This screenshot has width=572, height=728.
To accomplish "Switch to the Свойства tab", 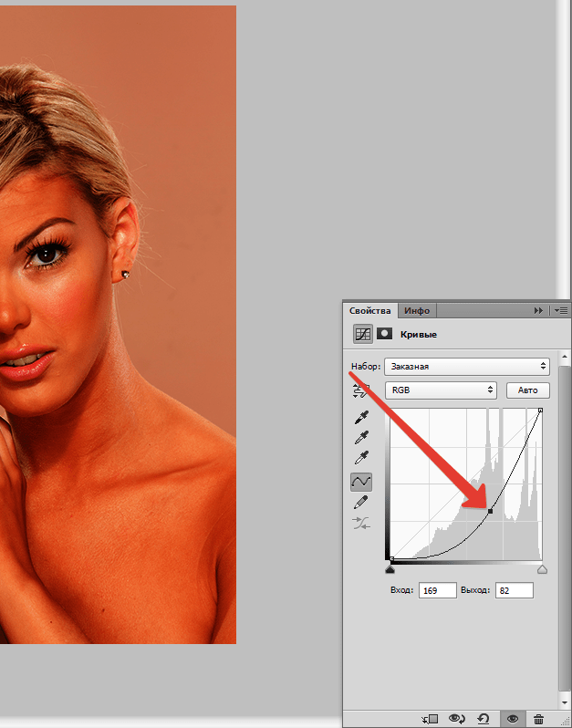I will tap(369, 310).
